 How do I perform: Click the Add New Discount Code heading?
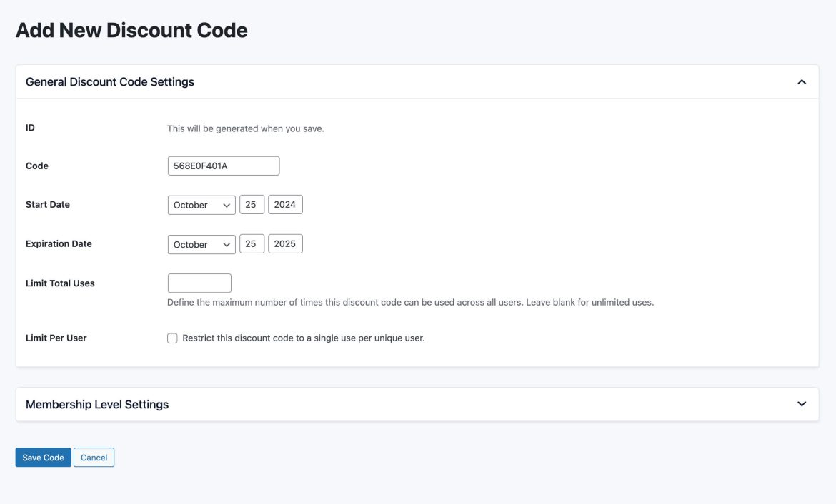(131, 29)
